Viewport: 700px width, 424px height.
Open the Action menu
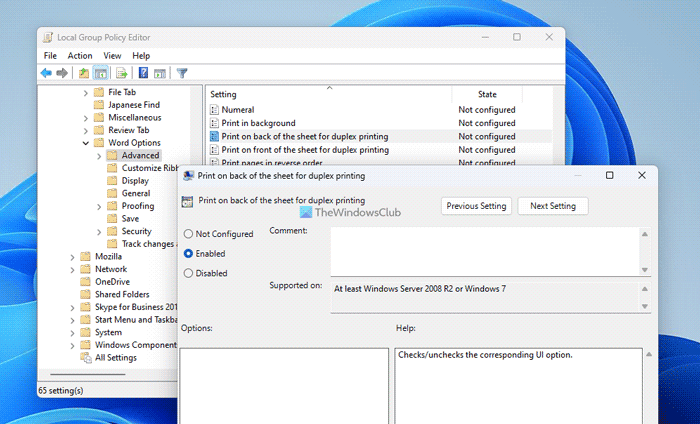tap(80, 56)
